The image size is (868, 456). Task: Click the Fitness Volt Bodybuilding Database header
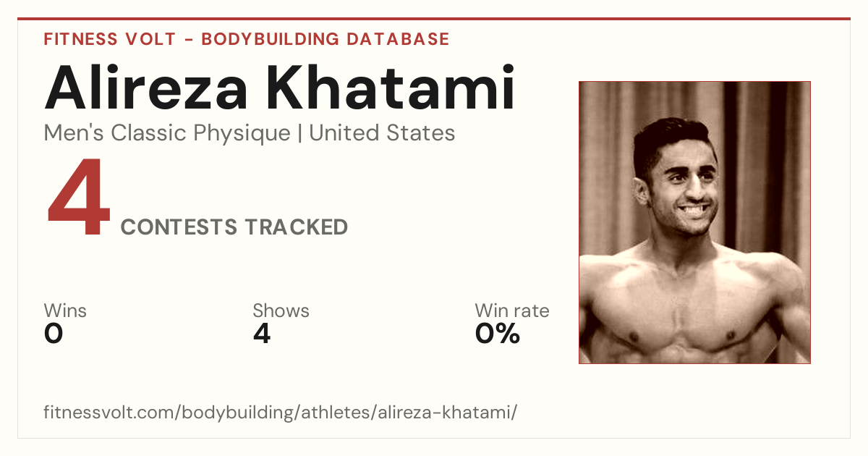247,39
